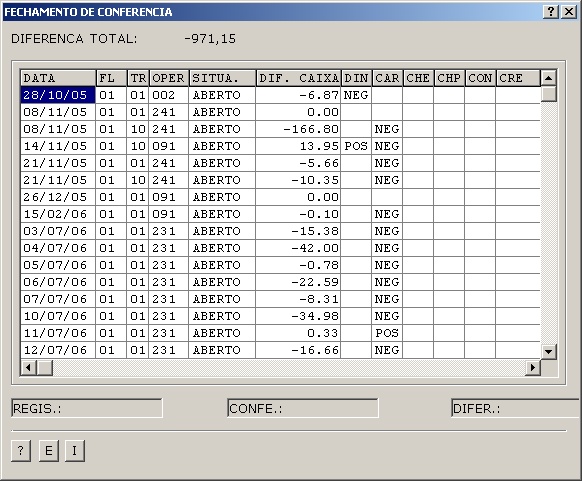Click the E button
This screenshot has height=481, width=582.
pos(49,451)
